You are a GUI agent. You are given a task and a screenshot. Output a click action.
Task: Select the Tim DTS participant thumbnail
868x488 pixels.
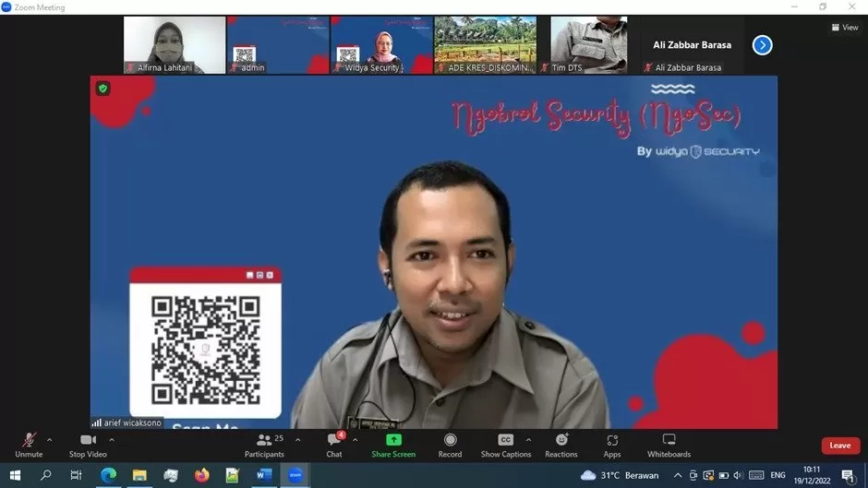[x=589, y=45]
